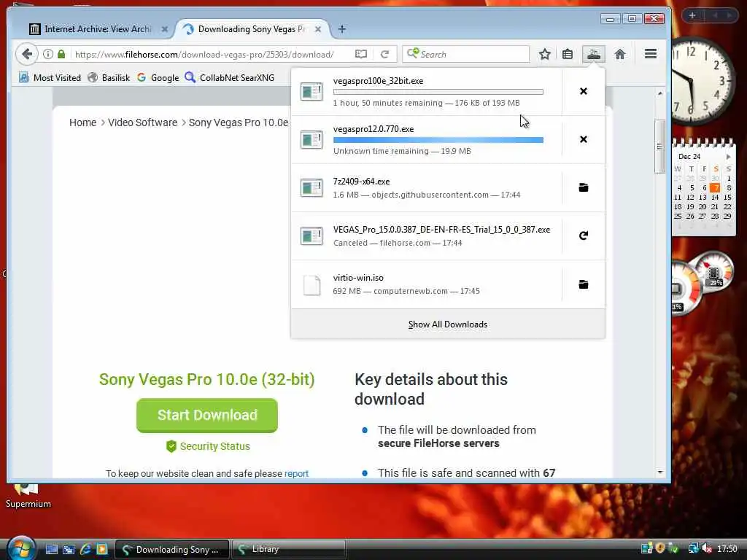The height and width of the screenshot is (560, 747).
Task: Click Show All Downloads
Action: [448, 324]
